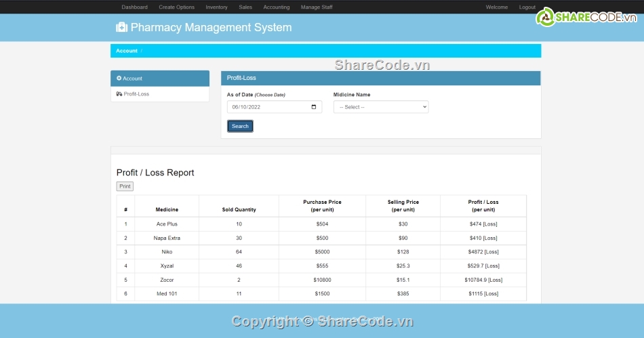This screenshot has height=338, width=644.
Task: Open the Manage Staff menu
Action: coord(317,7)
